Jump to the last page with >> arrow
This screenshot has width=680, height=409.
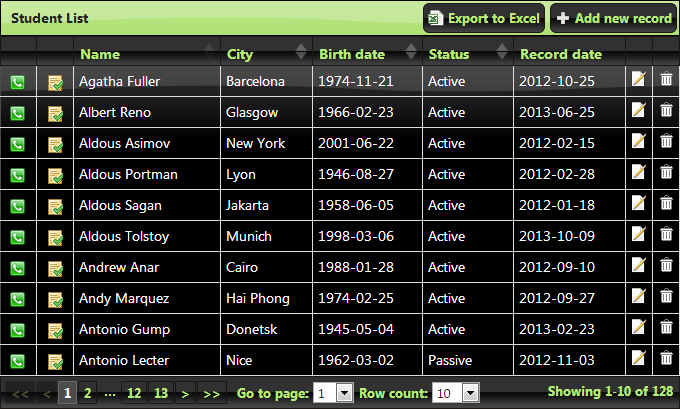pyautogui.click(x=212, y=393)
